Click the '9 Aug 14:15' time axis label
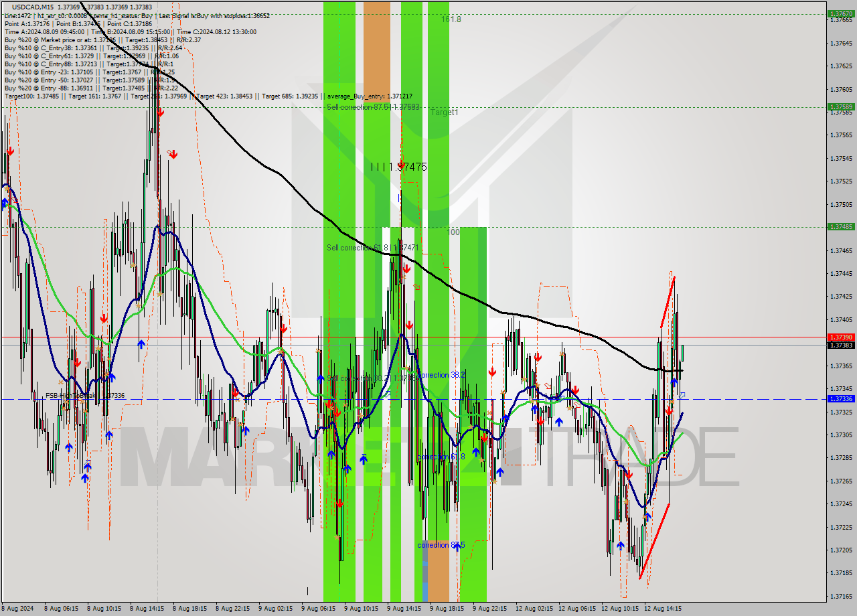This screenshot has width=857, height=616. tap(404, 609)
